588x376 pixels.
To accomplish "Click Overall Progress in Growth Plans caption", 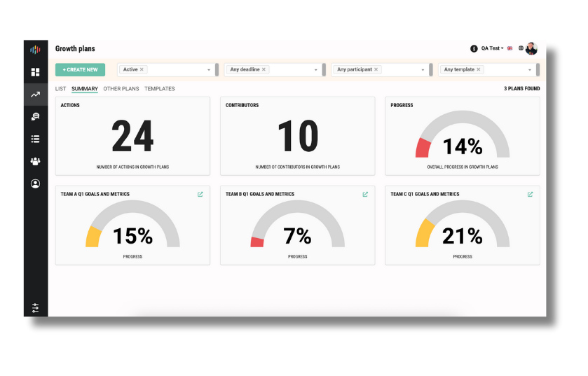I will click(x=463, y=167).
